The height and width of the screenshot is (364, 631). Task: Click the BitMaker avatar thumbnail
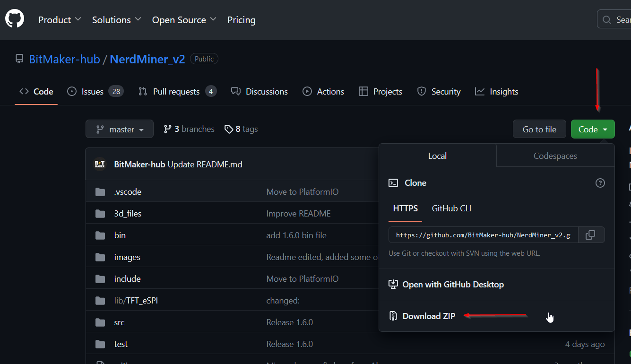coord(100,164)
